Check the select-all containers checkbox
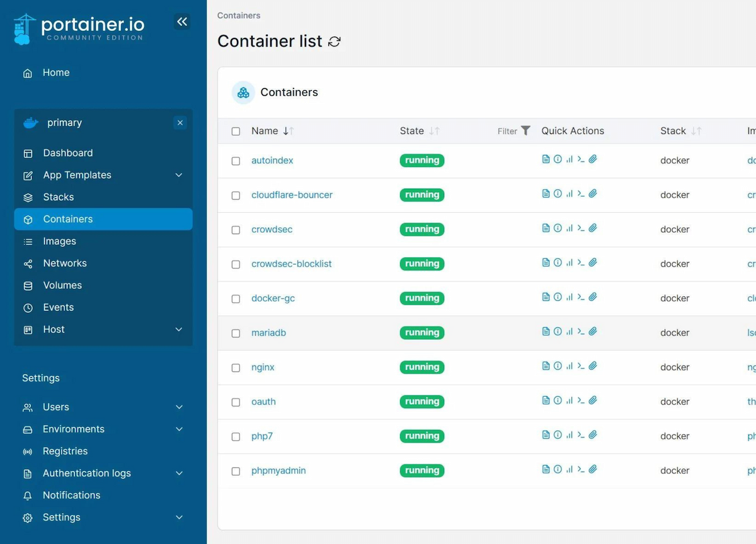The height and width of the screenshot is (544, 756). [x=236, y=132]
